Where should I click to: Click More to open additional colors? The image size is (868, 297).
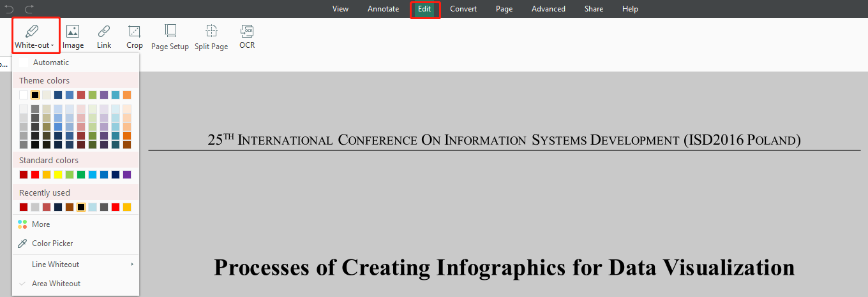tap(41, 224)
